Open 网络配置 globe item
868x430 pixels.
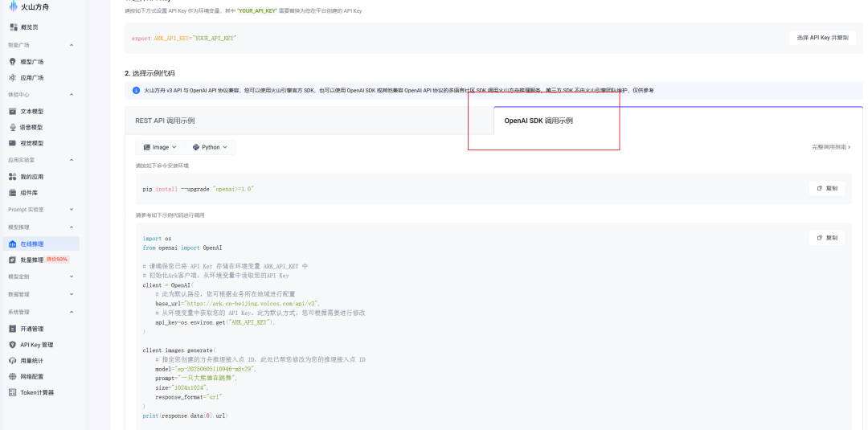31,377
